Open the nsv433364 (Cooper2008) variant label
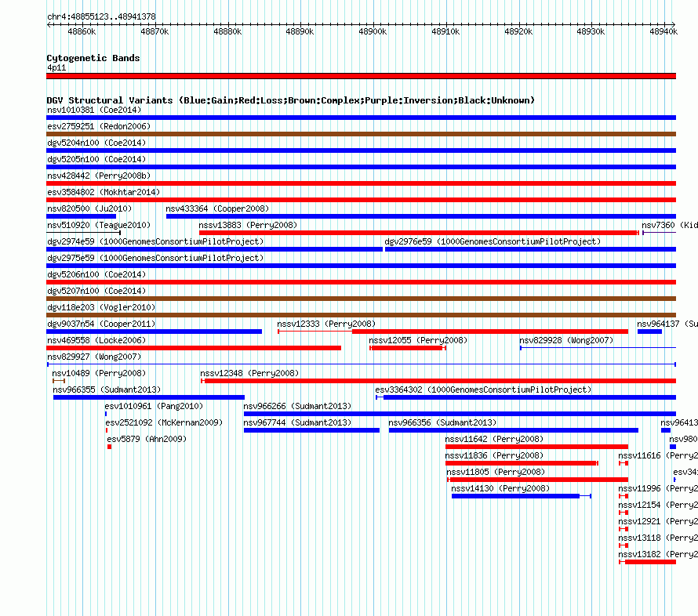 pyautogui.click(x=217, y=208)
